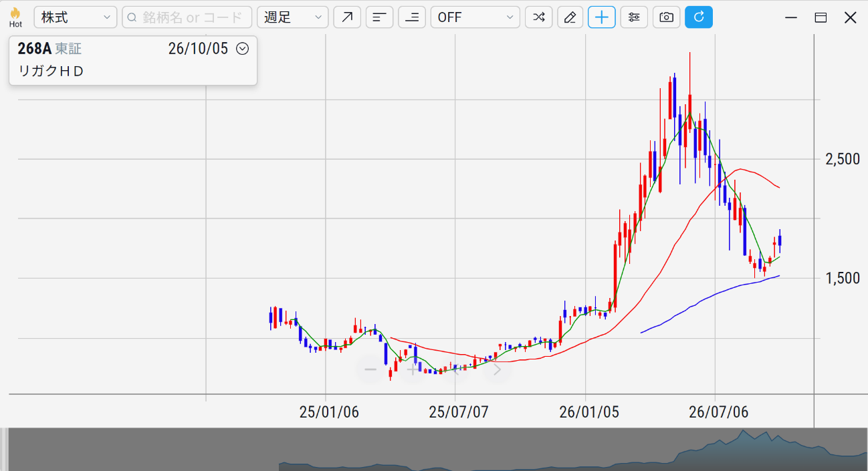Click the stock name or code search field
Screen dimensions: 868x471
187,17
